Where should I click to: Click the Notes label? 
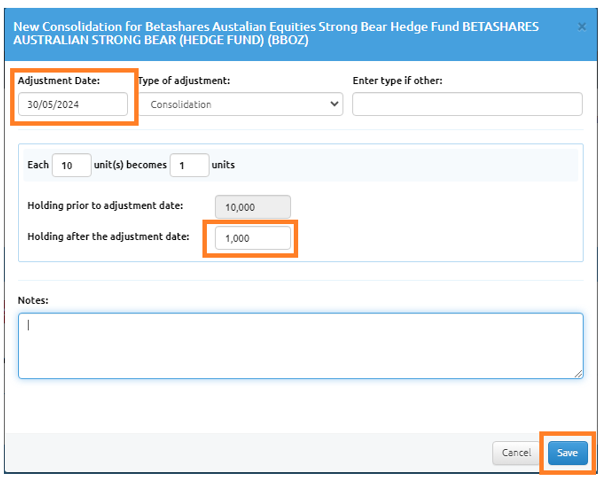pos(33,300)
